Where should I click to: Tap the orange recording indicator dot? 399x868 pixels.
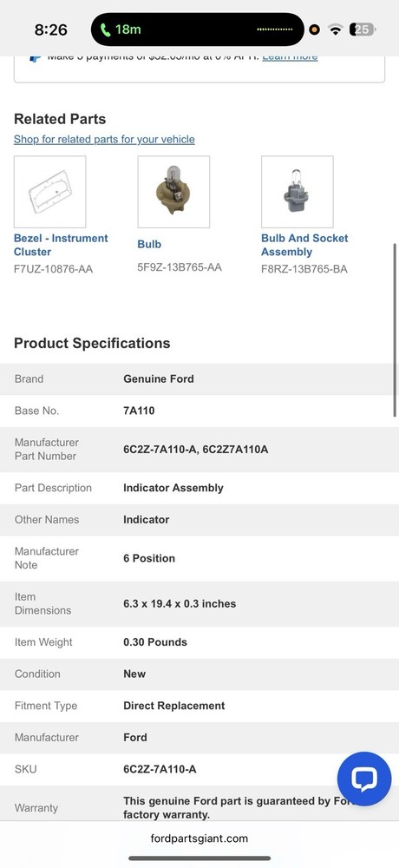click(x=314, y=30)
